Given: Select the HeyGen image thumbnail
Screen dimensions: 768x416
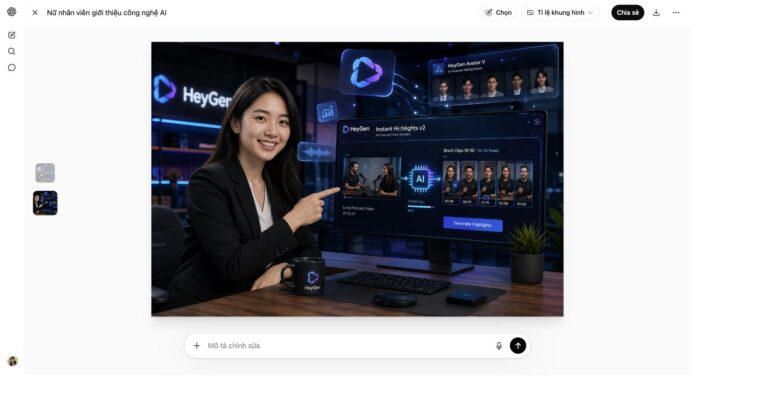Looking at the screenshot, I should click(45, 203).
